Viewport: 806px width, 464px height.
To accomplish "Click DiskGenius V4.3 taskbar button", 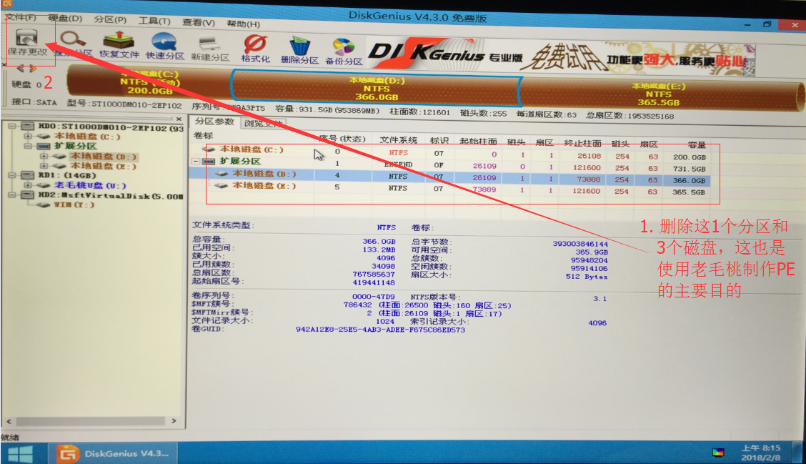I will (x=114, y=454).
